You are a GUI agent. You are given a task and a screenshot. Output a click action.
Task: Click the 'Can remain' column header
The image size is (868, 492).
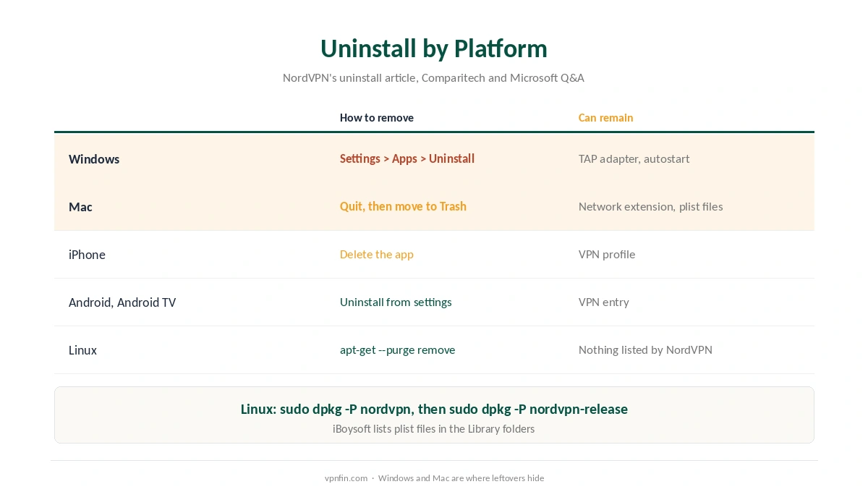pyautogui.click(x=605, y=118)
